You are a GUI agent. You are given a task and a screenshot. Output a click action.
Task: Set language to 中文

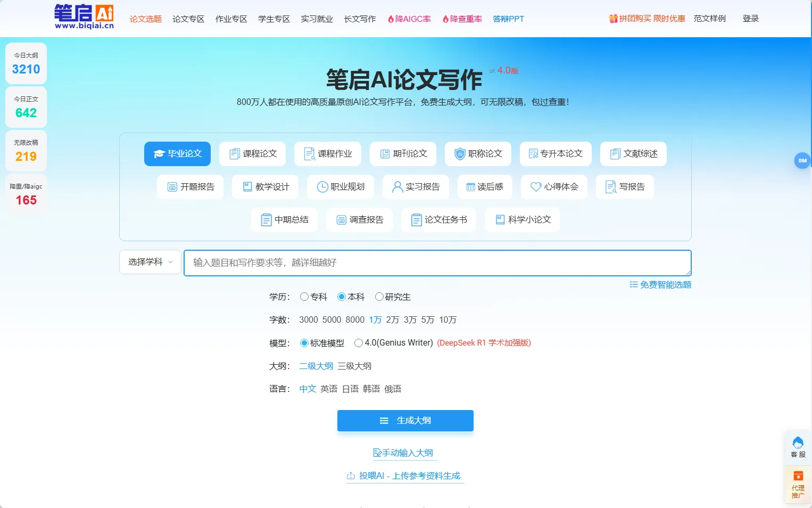308,389
